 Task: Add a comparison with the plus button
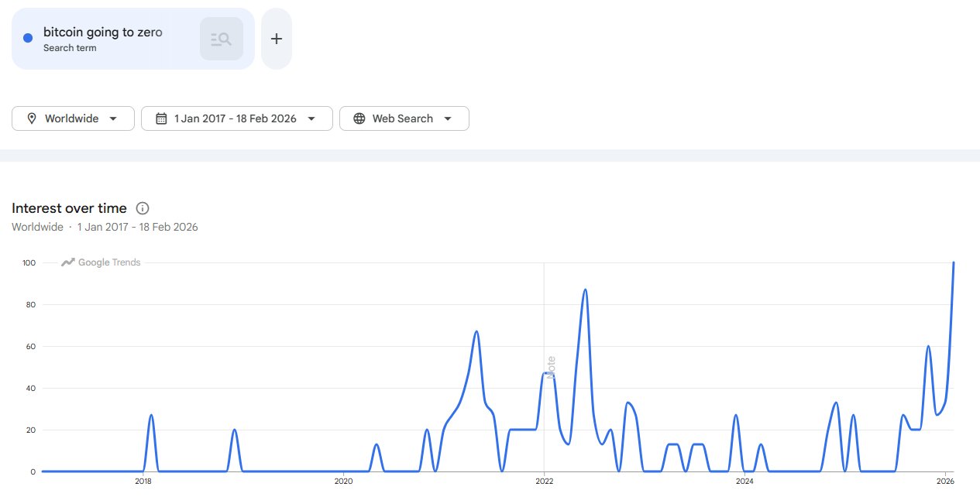click(277, 39)
